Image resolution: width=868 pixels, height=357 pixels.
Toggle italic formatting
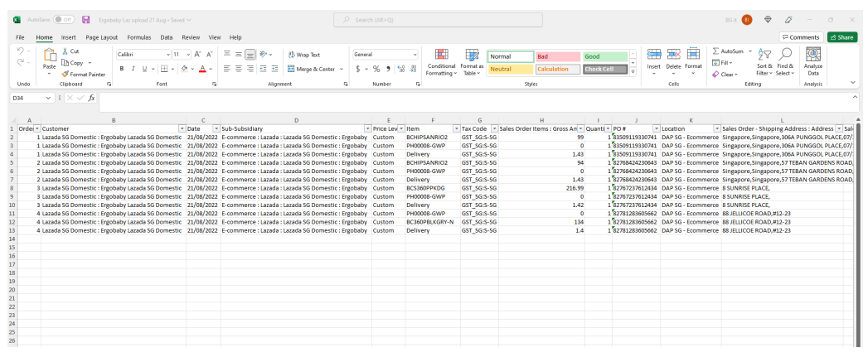[x=133, y=70]
